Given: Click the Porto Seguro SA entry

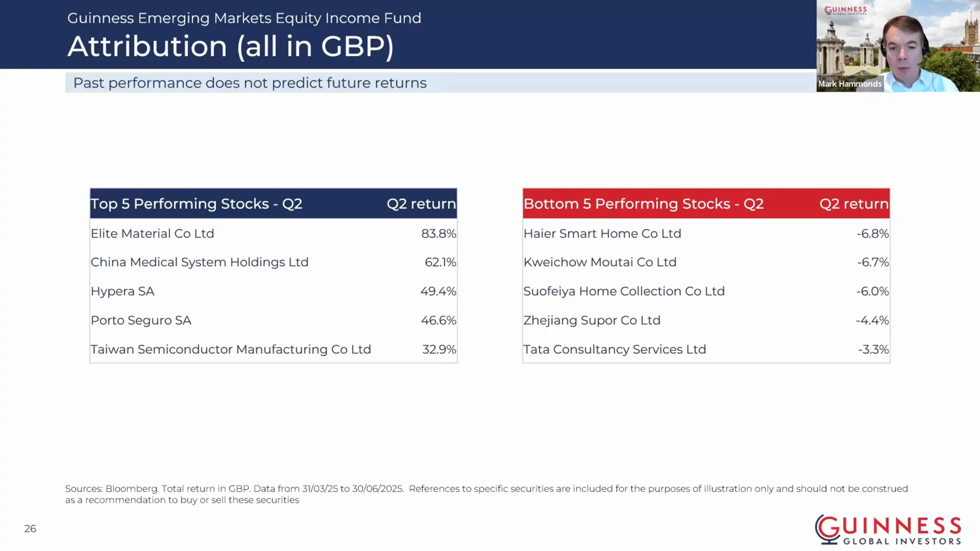Looking at the screenshot, I should [x=141, y=320].
